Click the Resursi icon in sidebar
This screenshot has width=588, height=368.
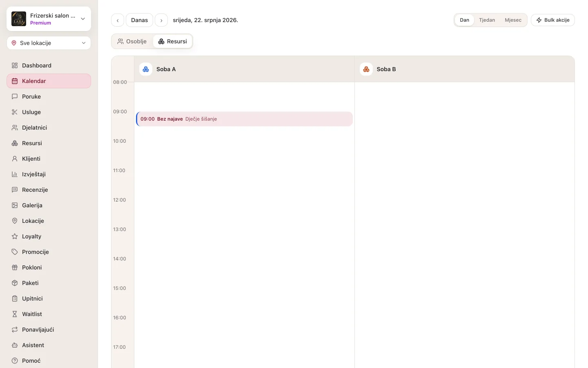click(x=15, y=143)
